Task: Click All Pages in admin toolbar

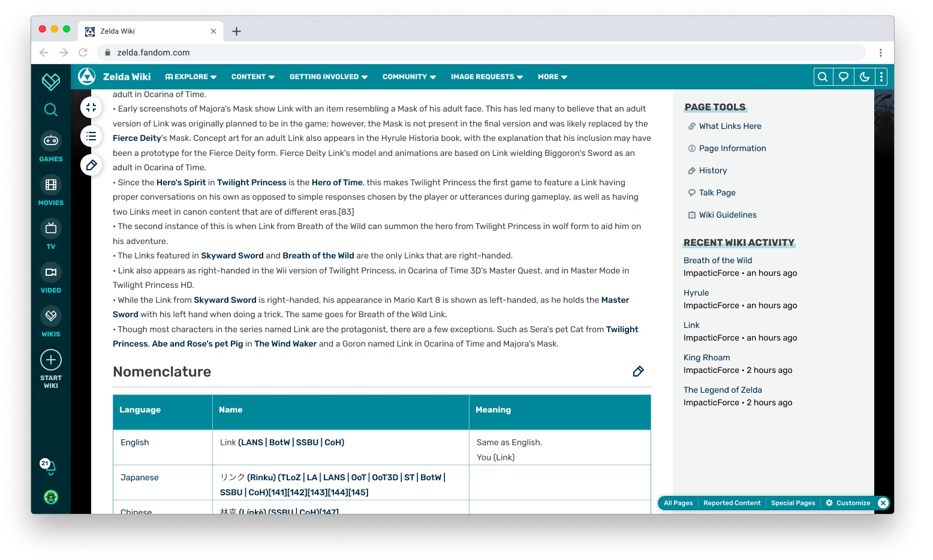Action: tap(678, 503)
